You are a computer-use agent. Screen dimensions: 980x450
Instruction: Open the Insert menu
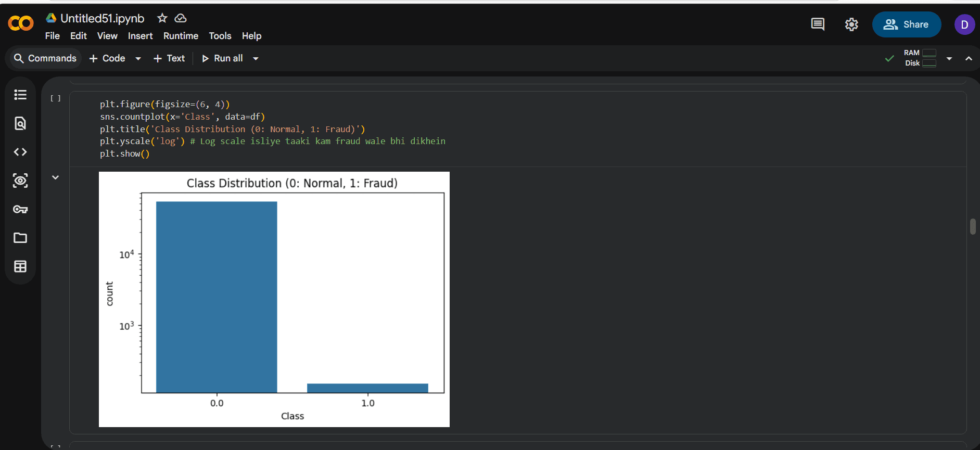click(141, 36)
